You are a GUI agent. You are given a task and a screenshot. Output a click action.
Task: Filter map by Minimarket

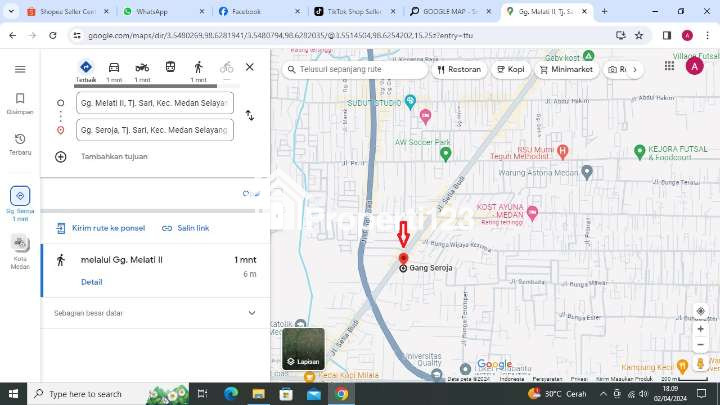[x=567, y=69]
